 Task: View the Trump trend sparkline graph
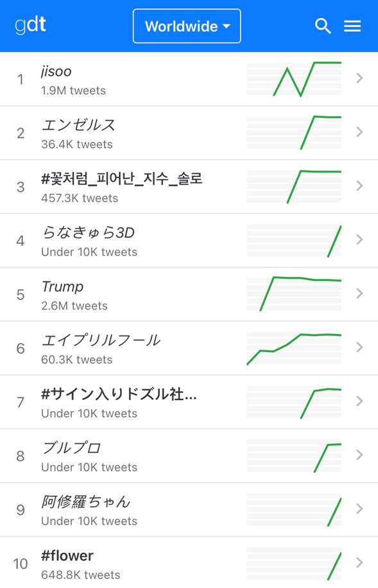click(294, 294)
